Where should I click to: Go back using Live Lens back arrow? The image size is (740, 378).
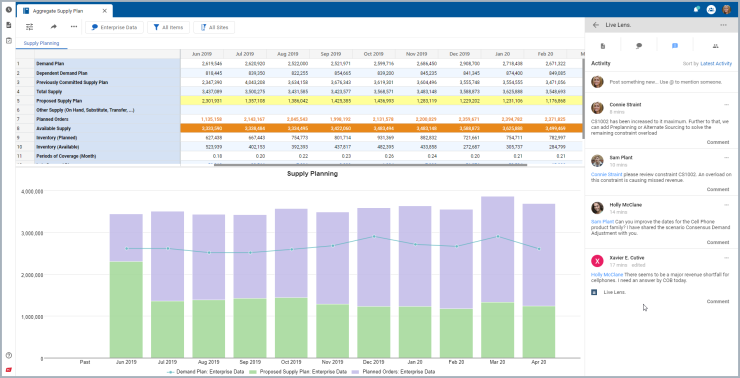(596, 25)
